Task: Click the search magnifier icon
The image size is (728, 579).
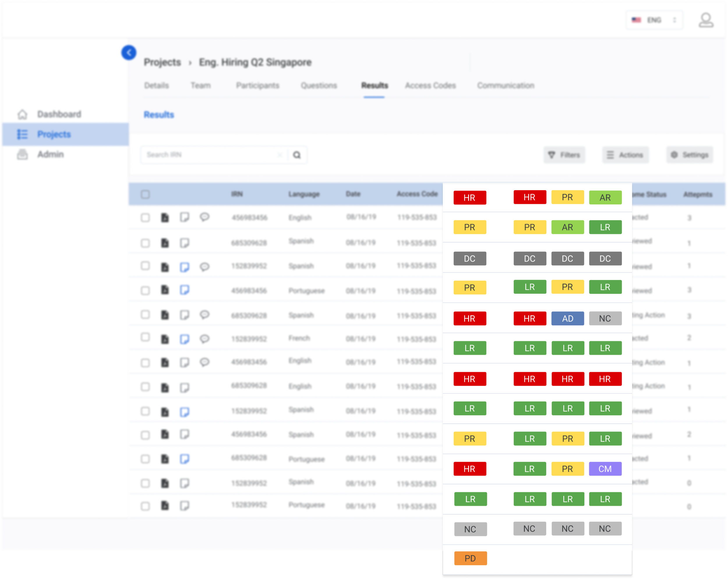Action: (297, 155)
